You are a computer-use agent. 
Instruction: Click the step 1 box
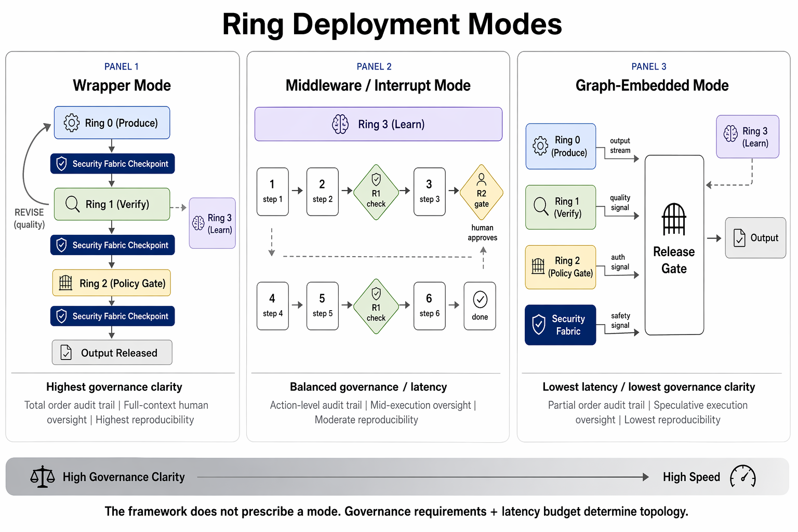[x=273, y=192]
